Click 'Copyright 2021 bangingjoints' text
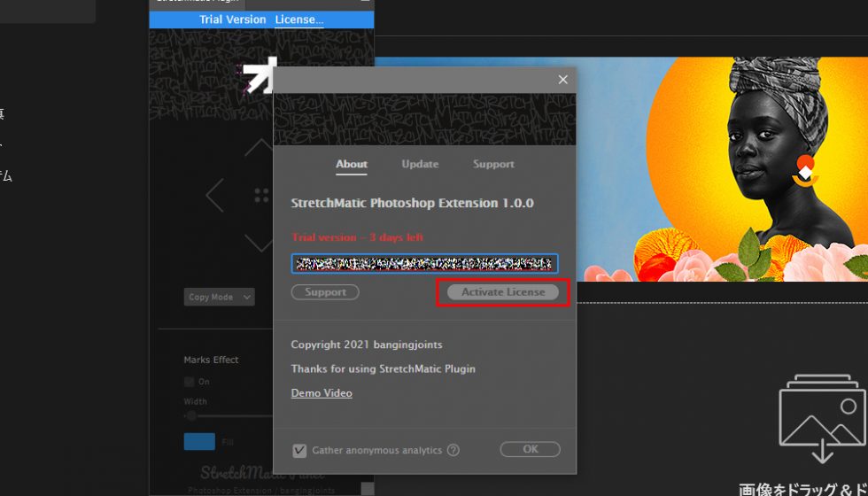Viewport: 868px width, 496px height. [x=367, y=345]
